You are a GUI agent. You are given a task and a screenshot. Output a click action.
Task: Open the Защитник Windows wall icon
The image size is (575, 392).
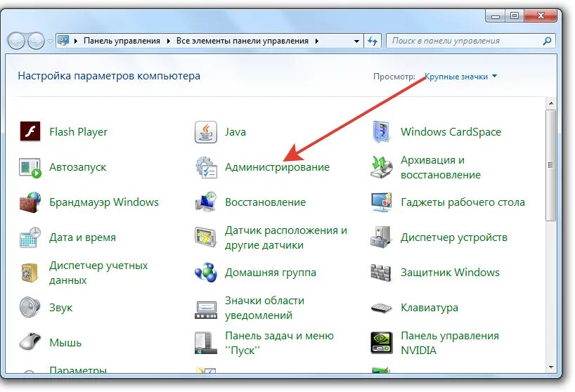(382, 273)
